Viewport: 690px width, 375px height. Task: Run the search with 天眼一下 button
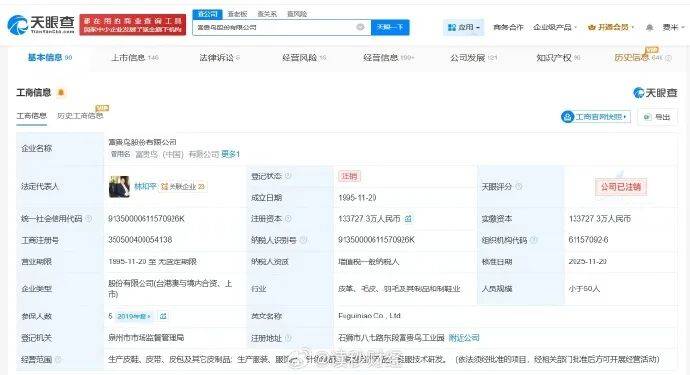[x=390, y=27]
